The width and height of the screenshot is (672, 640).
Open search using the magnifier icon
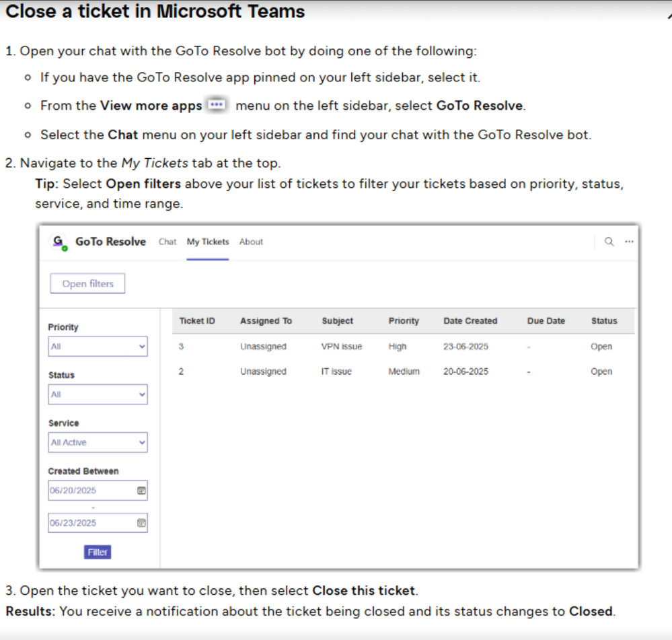609,242
